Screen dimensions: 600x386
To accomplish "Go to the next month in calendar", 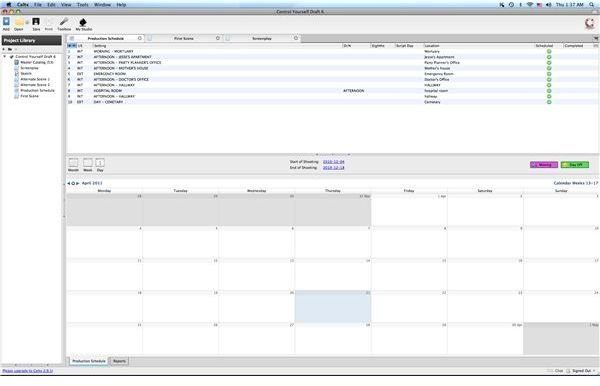I will [x=78, y=183].
